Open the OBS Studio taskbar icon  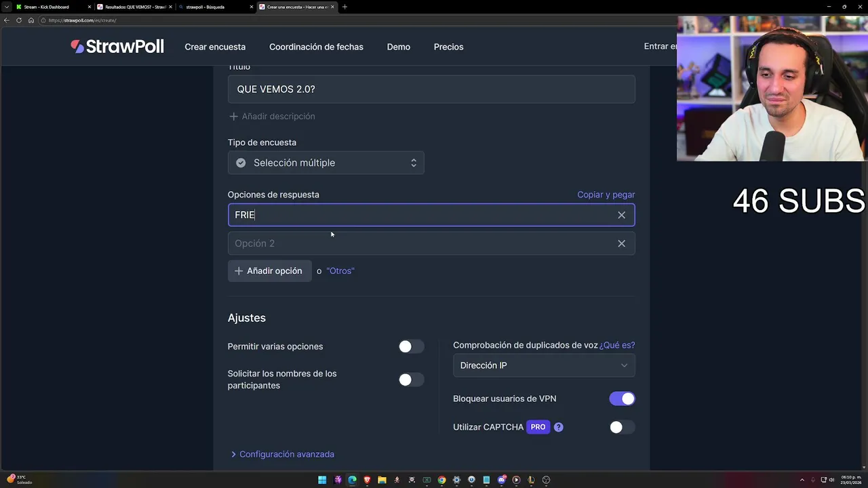coord(546,480)
